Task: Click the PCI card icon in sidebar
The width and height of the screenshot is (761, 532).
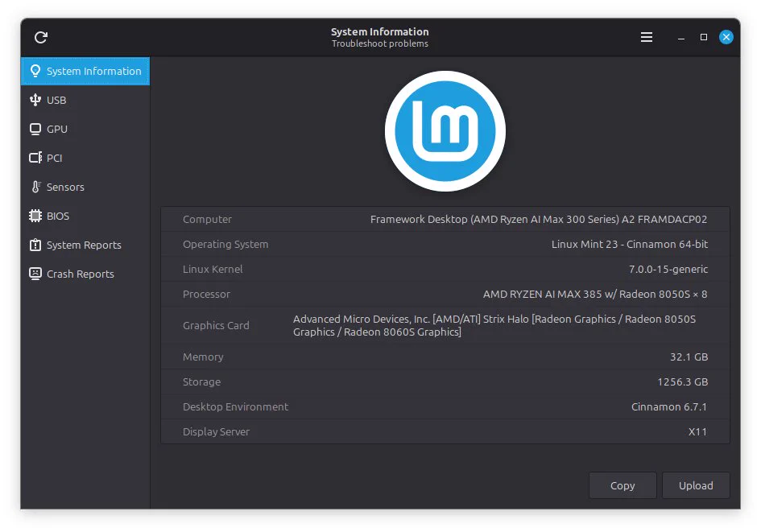Action: point(35,158)
